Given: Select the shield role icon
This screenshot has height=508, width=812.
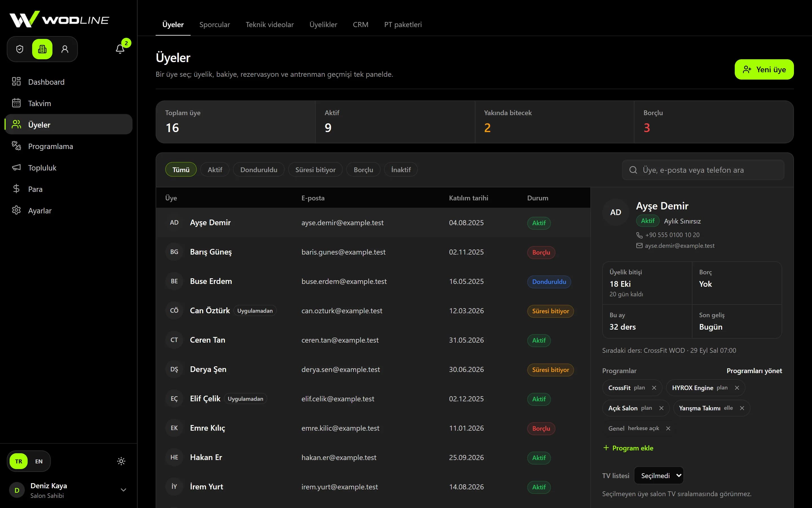Looking at the screenshot, I should tap(20, 49).
